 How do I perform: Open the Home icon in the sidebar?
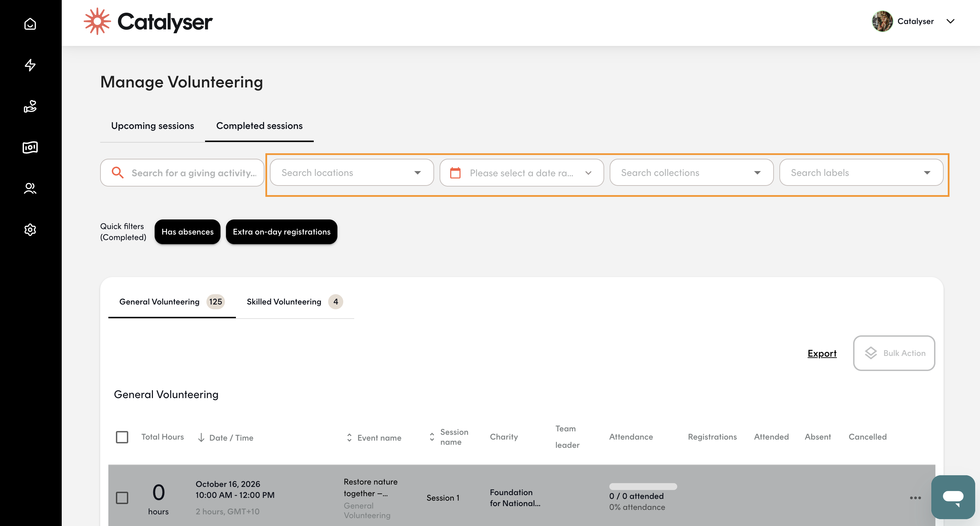click(30, 24)
